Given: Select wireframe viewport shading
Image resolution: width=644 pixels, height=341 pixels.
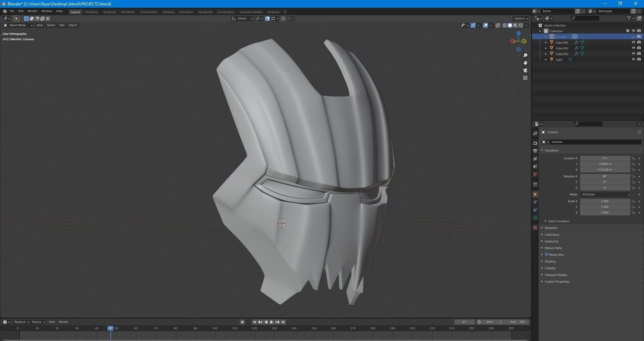Looking at the screenshot, I should (x=504, y=25).
